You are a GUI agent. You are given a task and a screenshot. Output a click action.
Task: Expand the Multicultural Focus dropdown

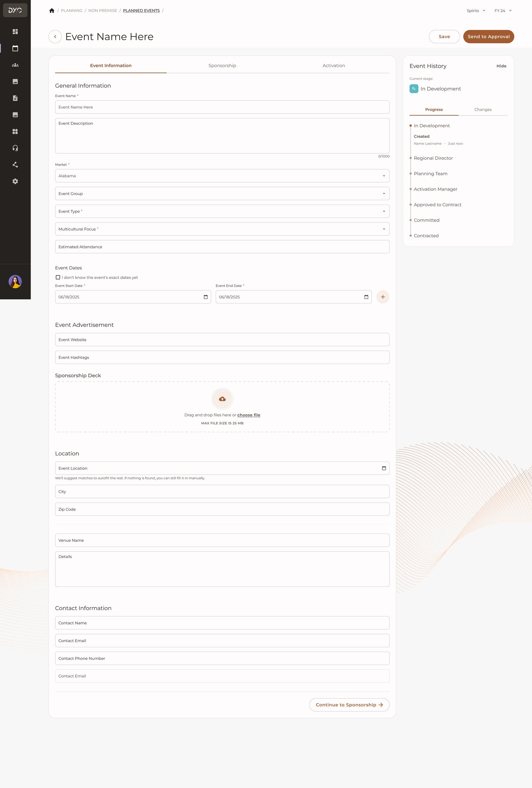pyautogui.click(x=222, y=229)
